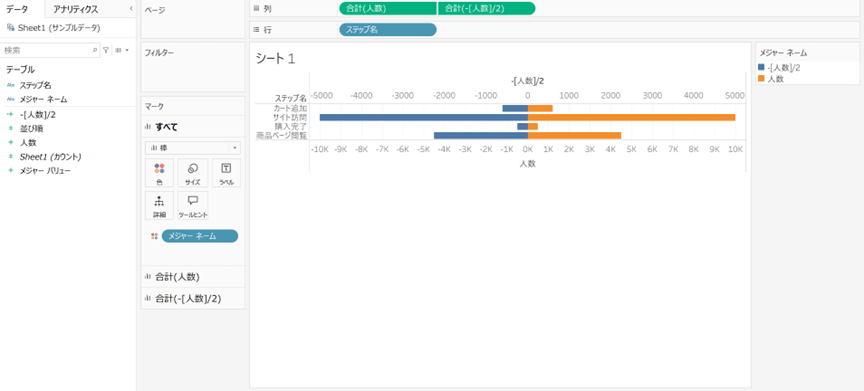
Task: Click the Abc icon of ステップ名 field
Action: pos(10,85)
